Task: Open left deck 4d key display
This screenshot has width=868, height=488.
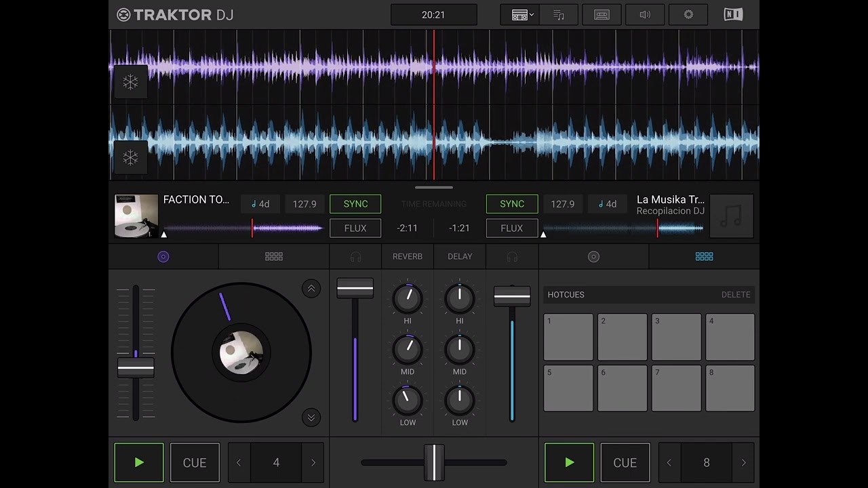Action: 260,204
